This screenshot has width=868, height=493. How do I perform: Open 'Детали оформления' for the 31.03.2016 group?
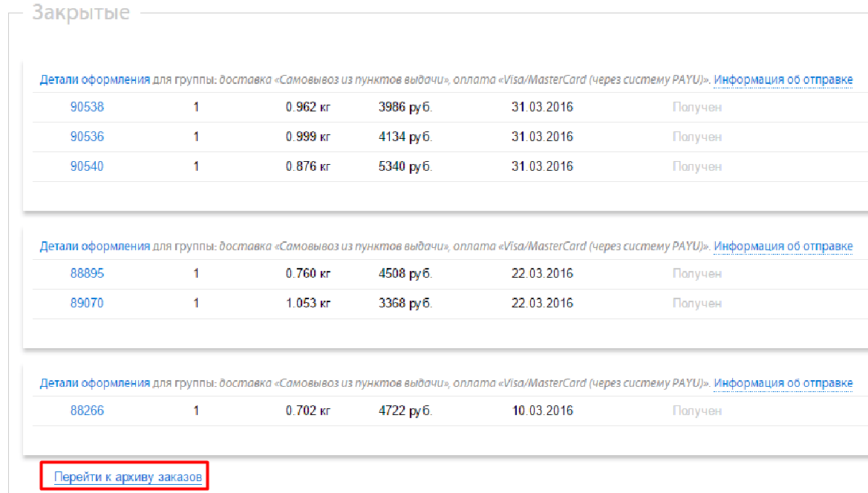(x=94, y=79)
